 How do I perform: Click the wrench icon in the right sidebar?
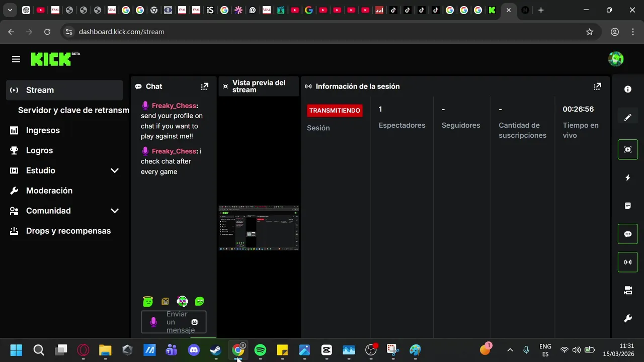pyautogui.click(x=628, y=318)
